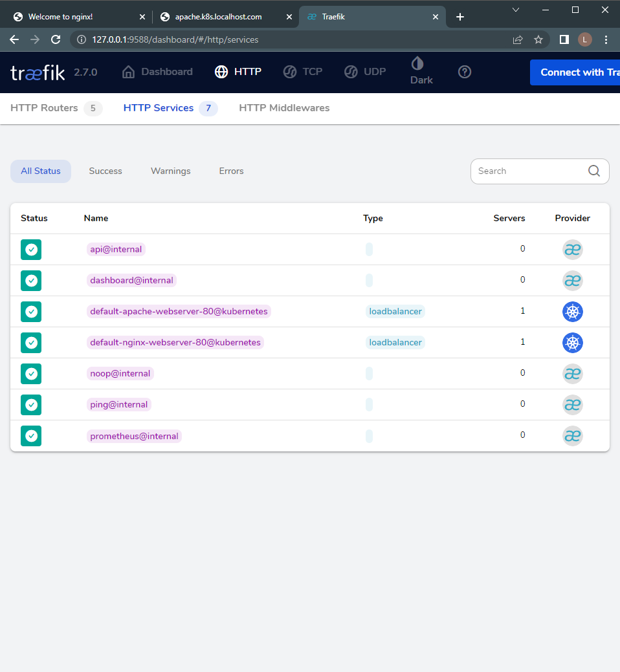620x672 pixels.
Task: Open the dashboard@internal service
Action: pyautogui.click(x=131, y=280)
